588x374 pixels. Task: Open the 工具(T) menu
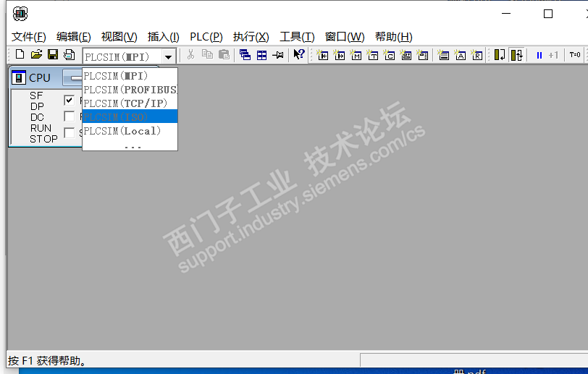[x=297, y=37]
